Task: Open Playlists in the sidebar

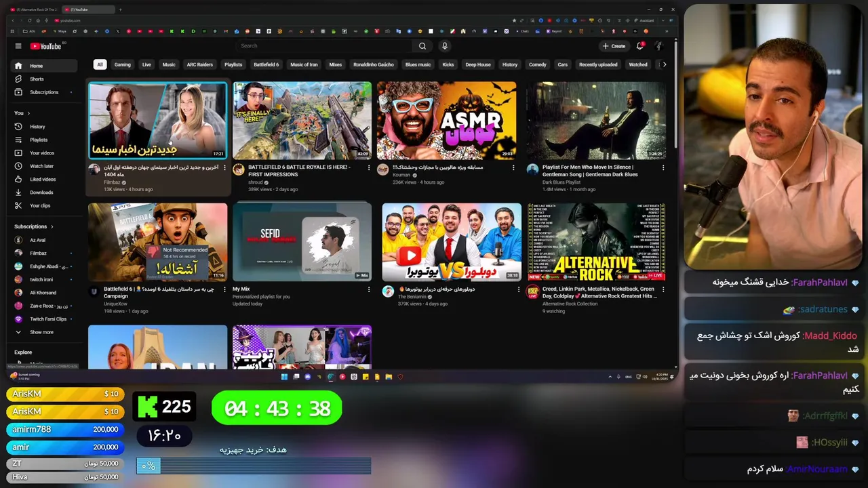Action: [45, 140]
